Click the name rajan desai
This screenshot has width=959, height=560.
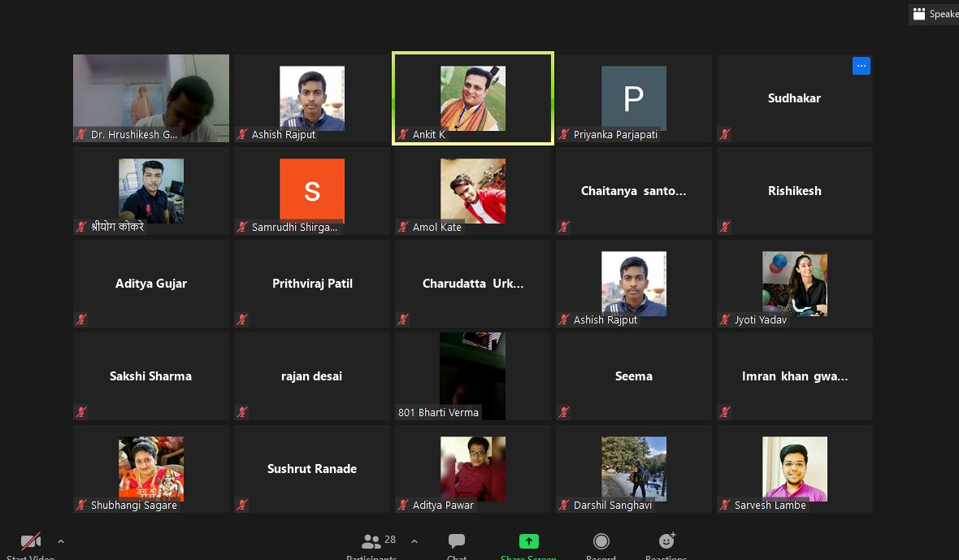click(x=311, y=376)
